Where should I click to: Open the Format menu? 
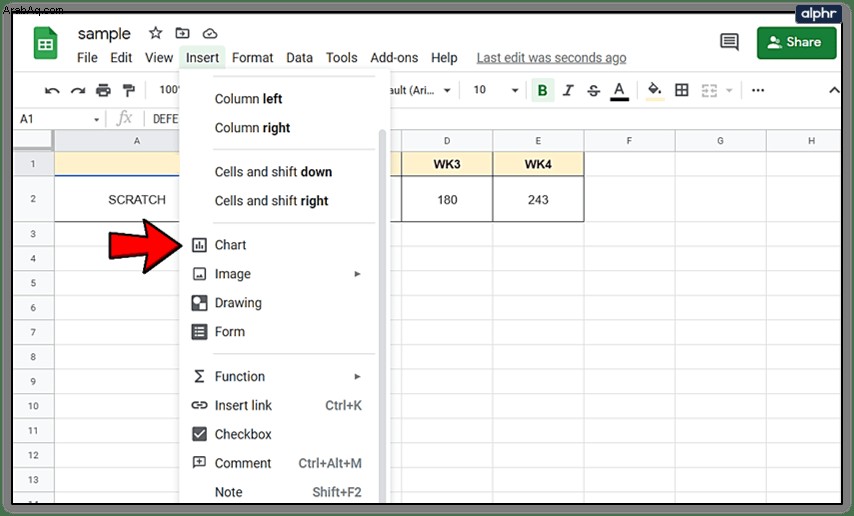pos(252,58)
